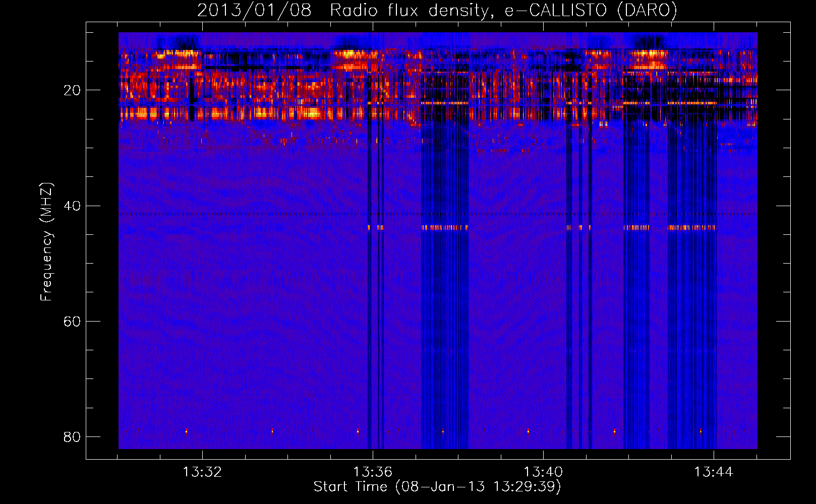This screenshot has height=504, width=816.
Task: Click the '13:44' time tick label
Action: pos(714,472)
